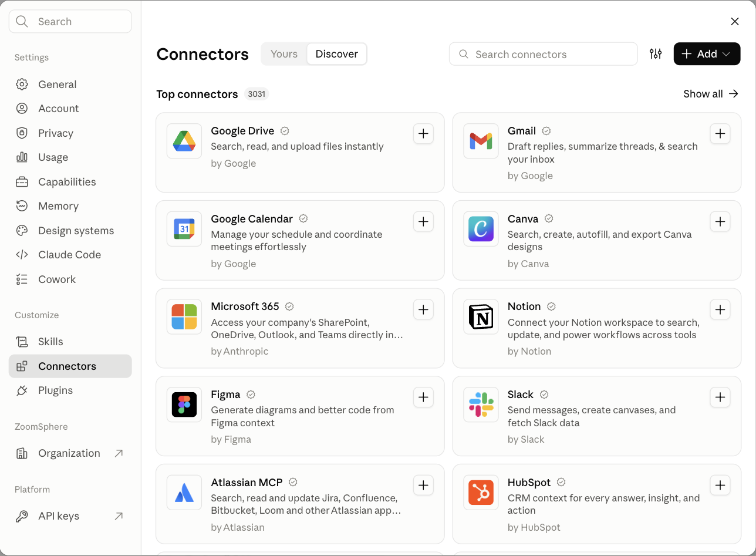
Task: Click the Slack logo icon
Action: [x=481, y=405]
